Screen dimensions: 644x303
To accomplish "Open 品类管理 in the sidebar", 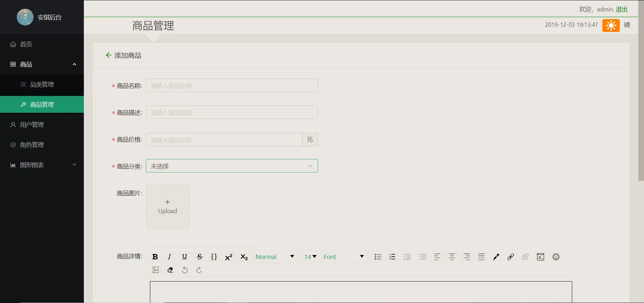I will click(42, 84).
